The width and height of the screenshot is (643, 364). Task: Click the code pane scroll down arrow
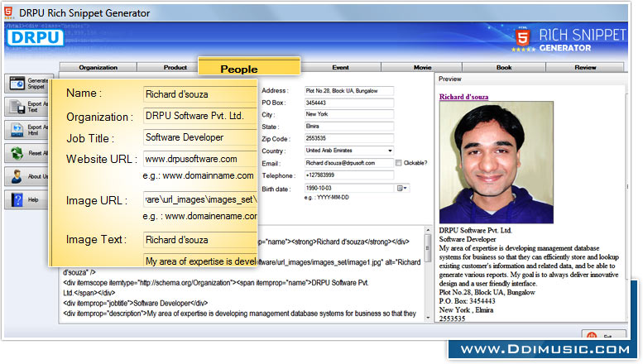[428, 318]
